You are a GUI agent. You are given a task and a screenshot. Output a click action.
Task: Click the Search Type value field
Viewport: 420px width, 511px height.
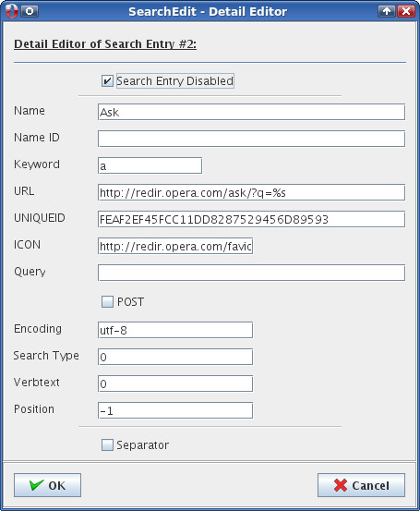pos(175,357)
